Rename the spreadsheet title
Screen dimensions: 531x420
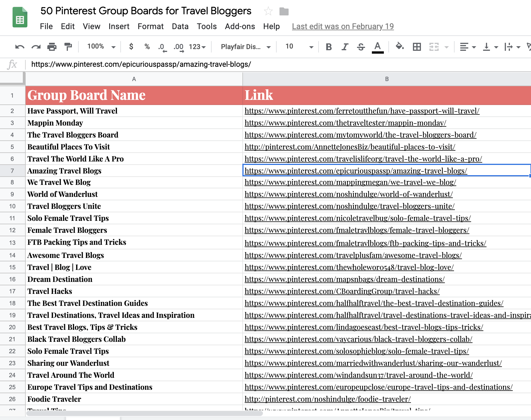click(146, 11)
